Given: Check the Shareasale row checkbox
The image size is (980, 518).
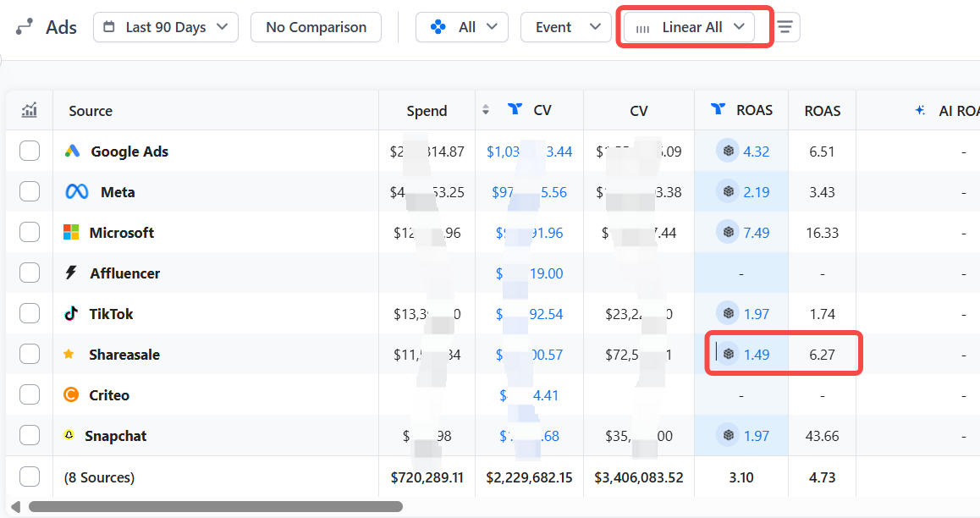Looking at the screenshot, I should click(x=30, y=355).
